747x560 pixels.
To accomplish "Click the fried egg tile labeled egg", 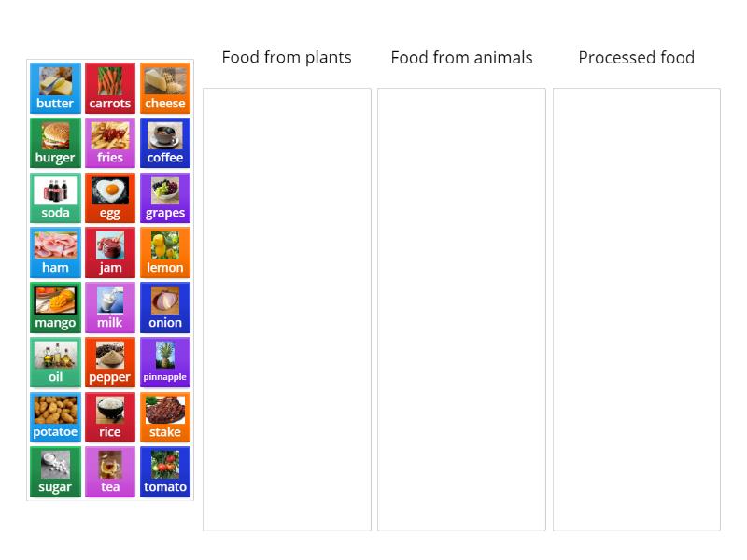I will tap(110, 197).
